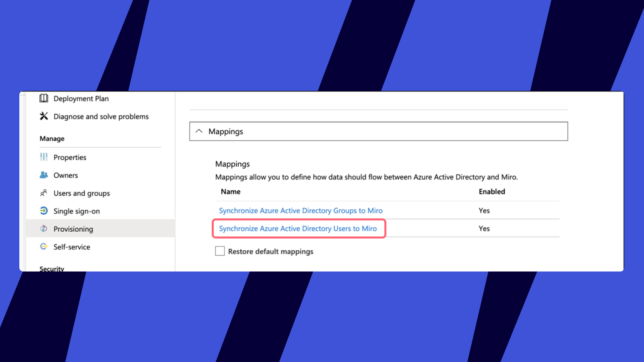Go to the Single sign-on menu label
The height and width of the screenshot is (362, 644).
tap(76, 211)
